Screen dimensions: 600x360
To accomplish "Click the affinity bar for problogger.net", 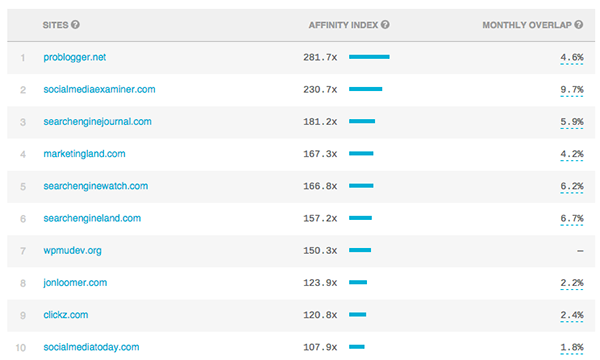I will (x=369, y=57).
